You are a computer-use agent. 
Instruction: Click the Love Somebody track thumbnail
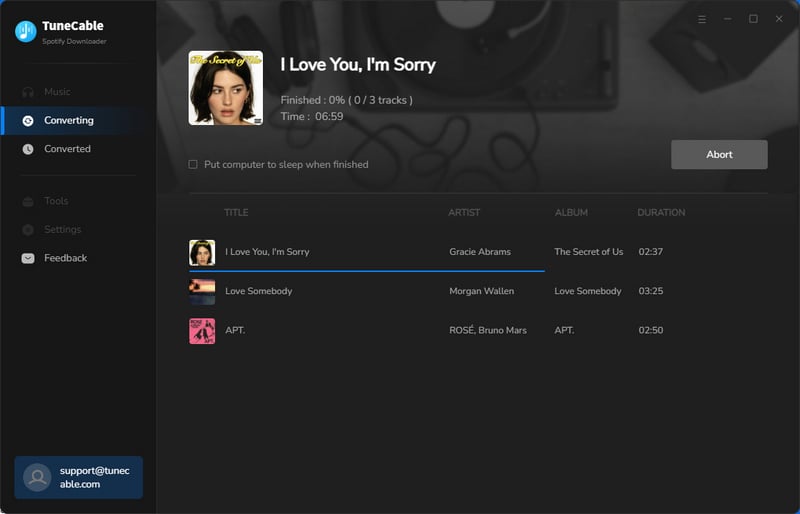click(x=202, y=291)
